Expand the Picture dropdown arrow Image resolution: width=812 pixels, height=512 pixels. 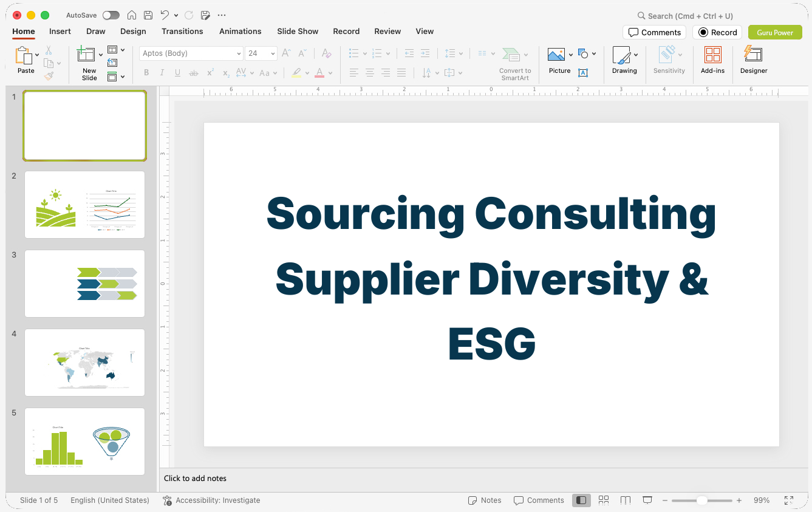coord(571,55)
